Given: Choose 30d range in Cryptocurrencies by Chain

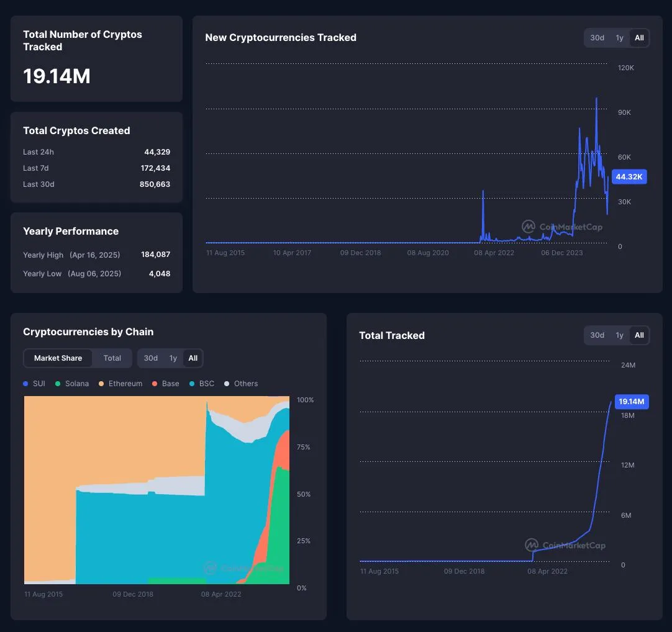Looking at the screenshot, I should pyautogui.click(x=150, y=358).
